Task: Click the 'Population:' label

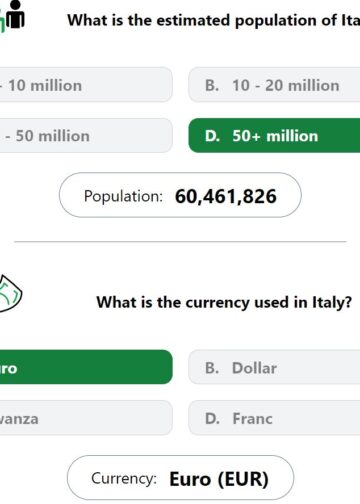Action: (123, 196)
